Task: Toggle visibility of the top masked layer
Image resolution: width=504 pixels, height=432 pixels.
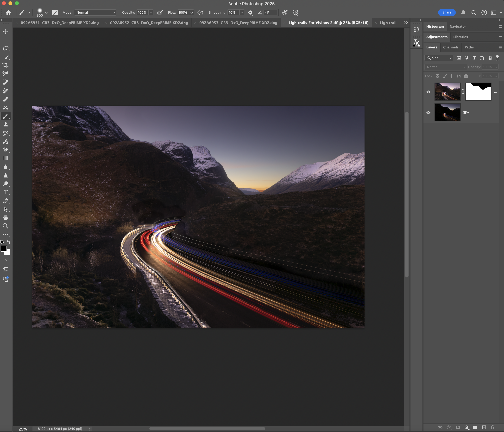Action: click(x=428, y=92)
